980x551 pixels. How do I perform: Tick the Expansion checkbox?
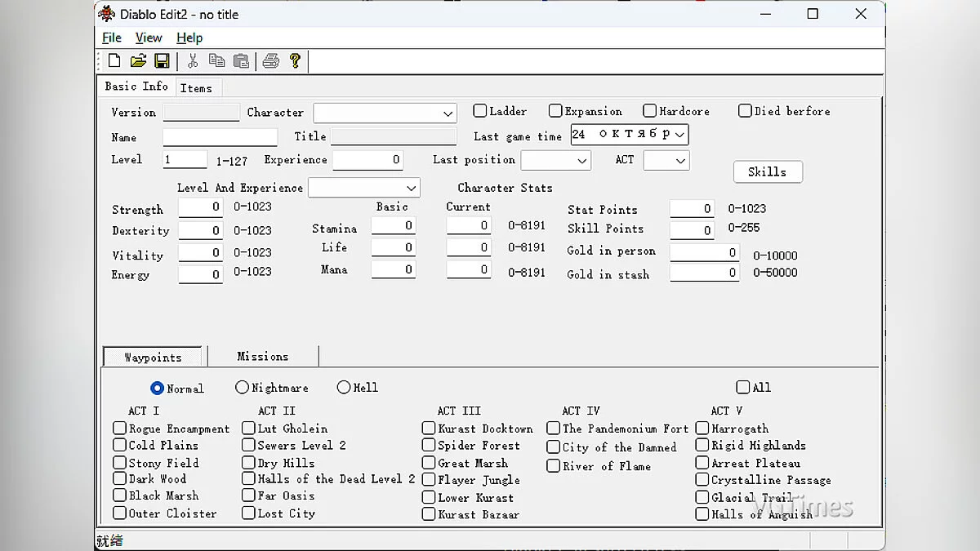[x=555, y=110]
